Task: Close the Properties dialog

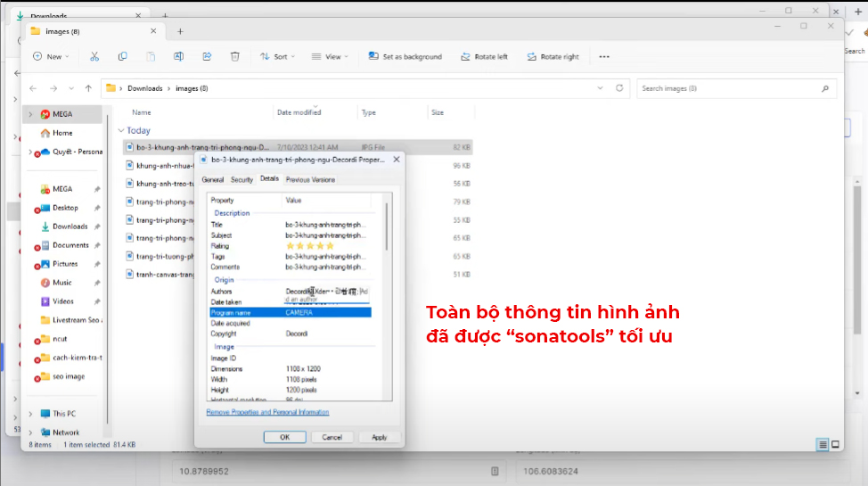Action: tap(397, 160)
